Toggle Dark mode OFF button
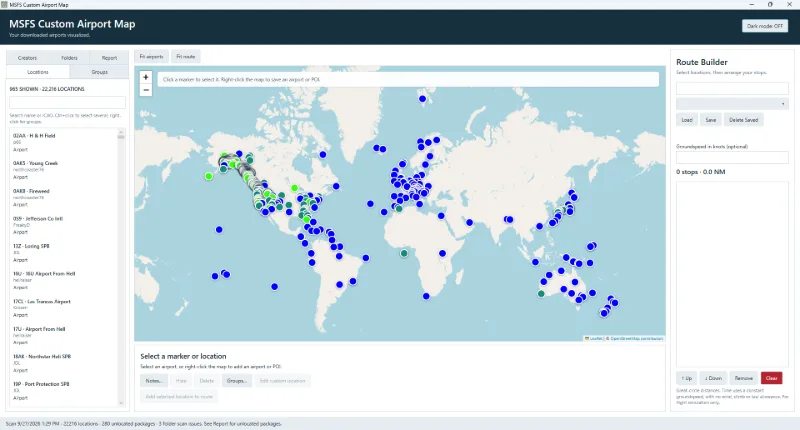 764,26
